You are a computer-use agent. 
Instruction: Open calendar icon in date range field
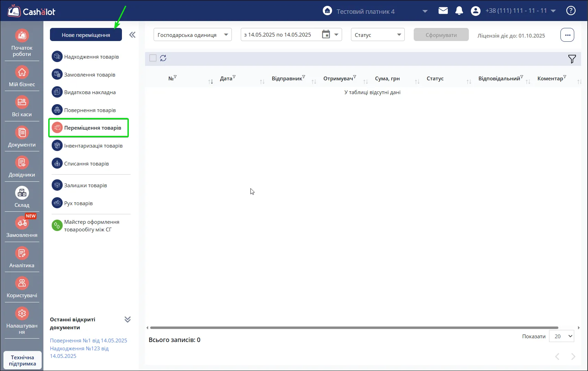coord(326,34)
